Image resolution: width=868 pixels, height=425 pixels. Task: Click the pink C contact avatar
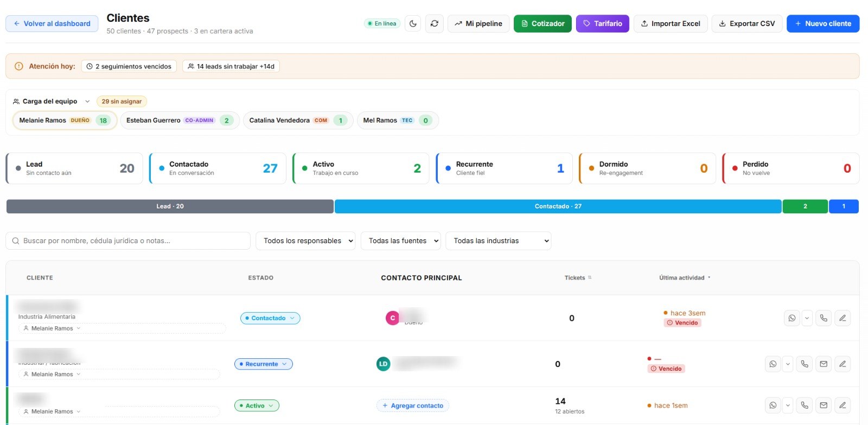pyautogui.click(x=392, y=318)
